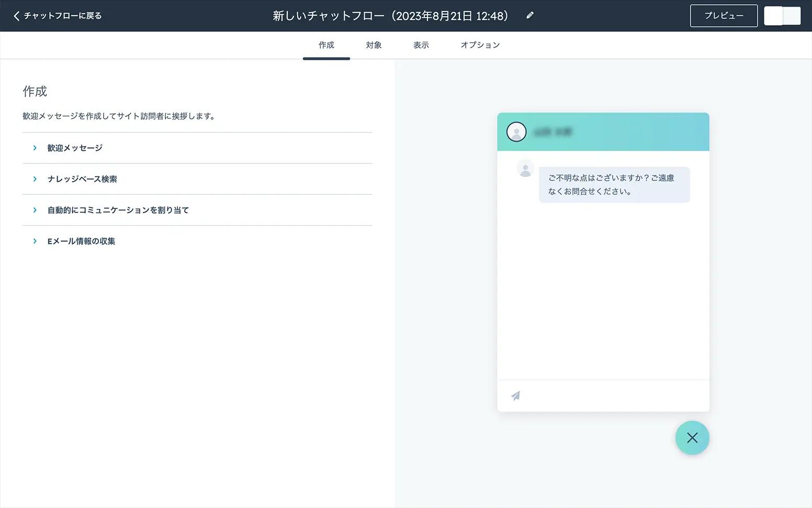Expand the 自動的にコミュニケーションを割り当て chevron
The image size is (812, 508).
[x=35, y=210]
